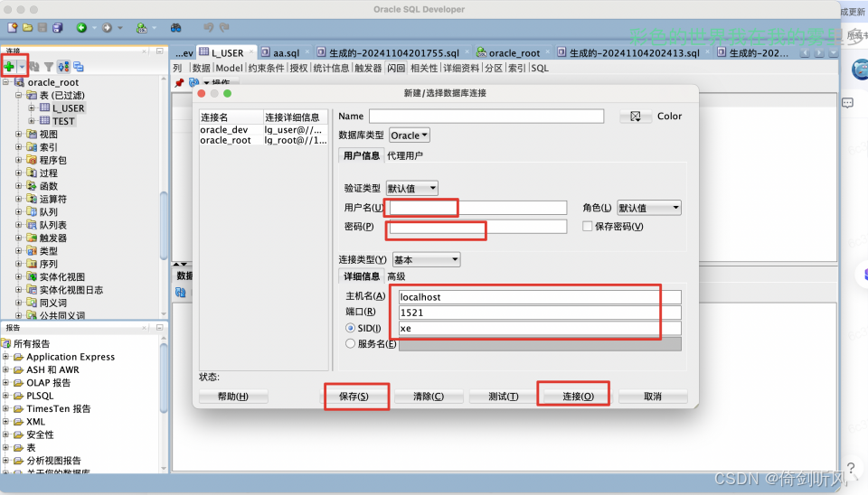Image resolution: width=868 pixels, height=495 pixels.
Task: Select oracle_dev in the connection list
Action: tap(263, 129)
